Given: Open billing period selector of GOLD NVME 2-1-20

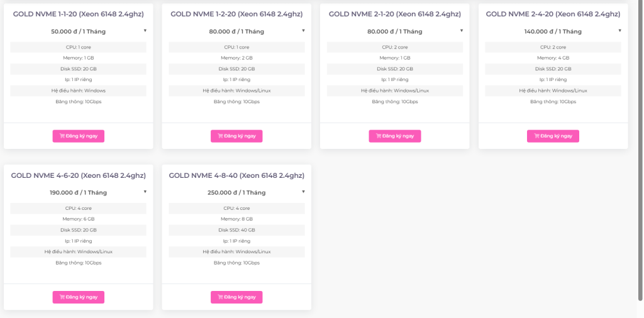Looking at the screenshot, I should [395, 31].
